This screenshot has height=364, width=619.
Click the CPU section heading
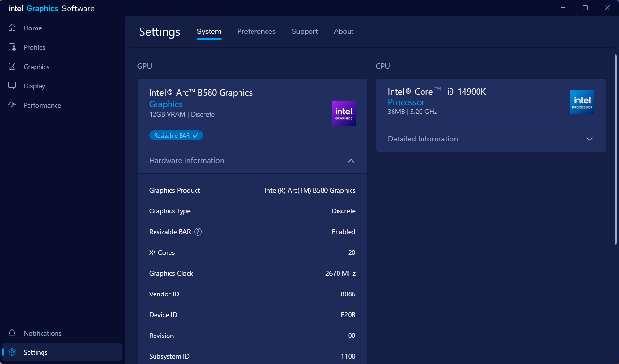[383, 66]
